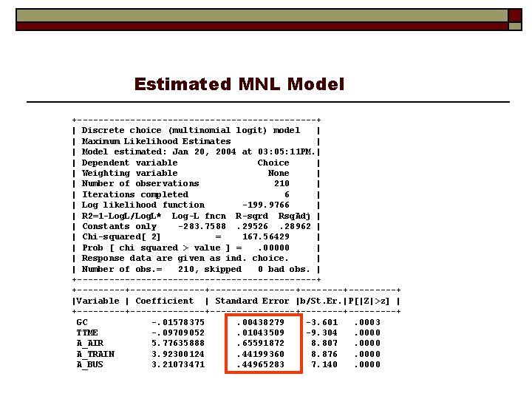Image resolution: width=532 pixels, height=399 pixels.
Task: Click the A_TRAIN z-ratio "8.876"
Action: 324,354
